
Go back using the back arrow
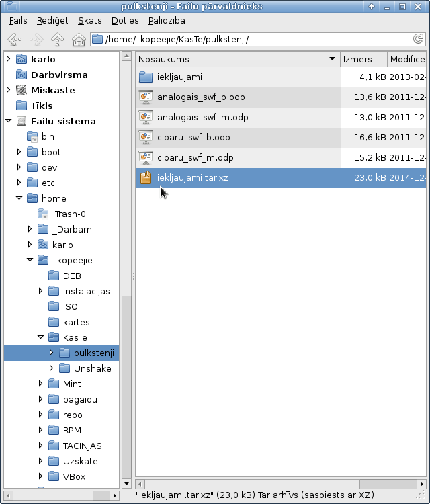(x=15, y=40)
